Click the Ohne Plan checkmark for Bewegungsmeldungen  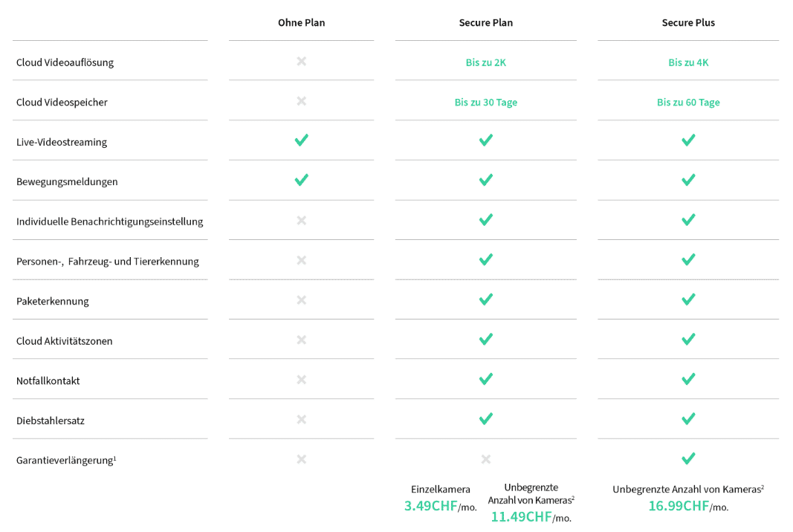click(302, 180)
